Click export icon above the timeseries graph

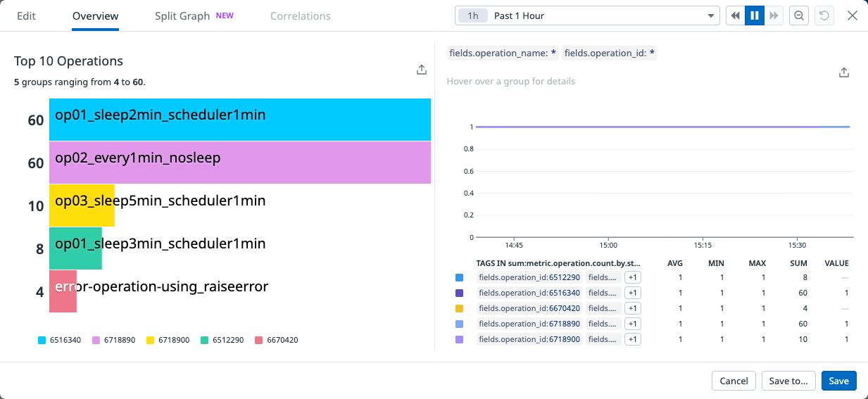pyautogui.click(x=844, y=72)
